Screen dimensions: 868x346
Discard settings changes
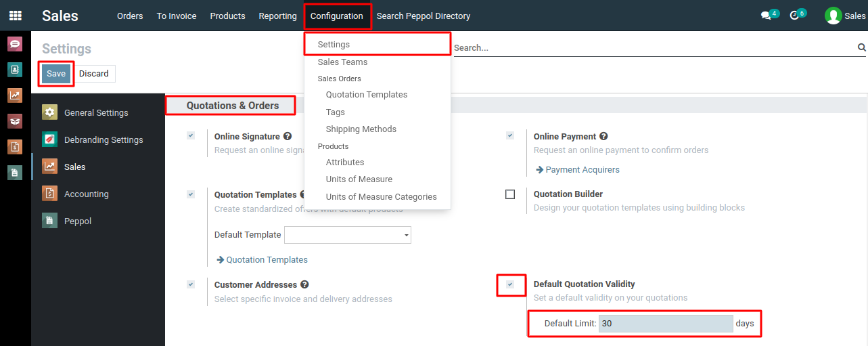(x=93, y=74)
